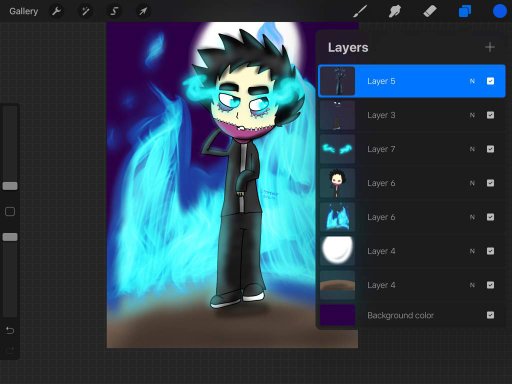The width and height of the screenshot is (512, 384).
Task: Select the Layer 7 row
Action: tap(412, 149)
